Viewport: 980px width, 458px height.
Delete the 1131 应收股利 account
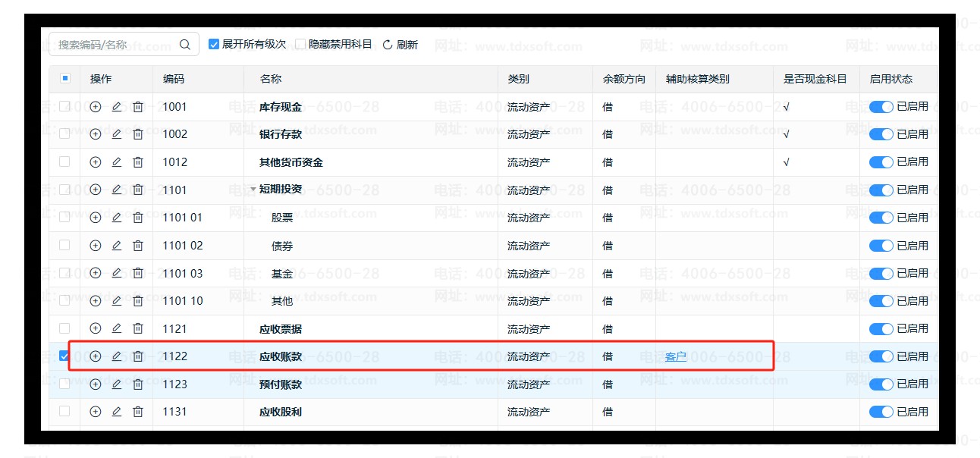(137, 412)
